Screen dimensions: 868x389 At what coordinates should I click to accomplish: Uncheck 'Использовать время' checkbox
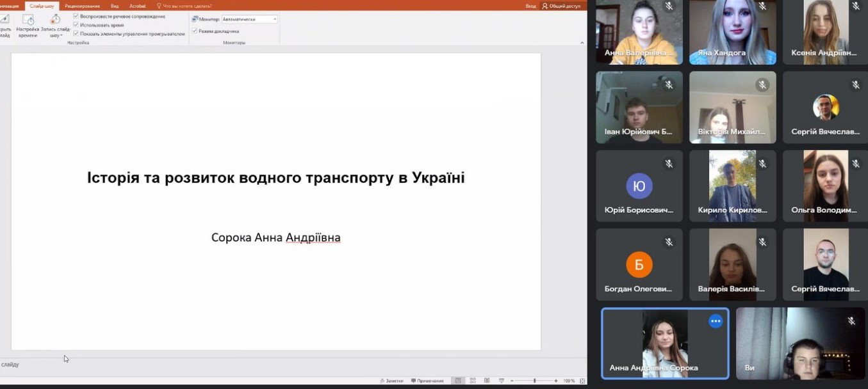click(76, 25)
